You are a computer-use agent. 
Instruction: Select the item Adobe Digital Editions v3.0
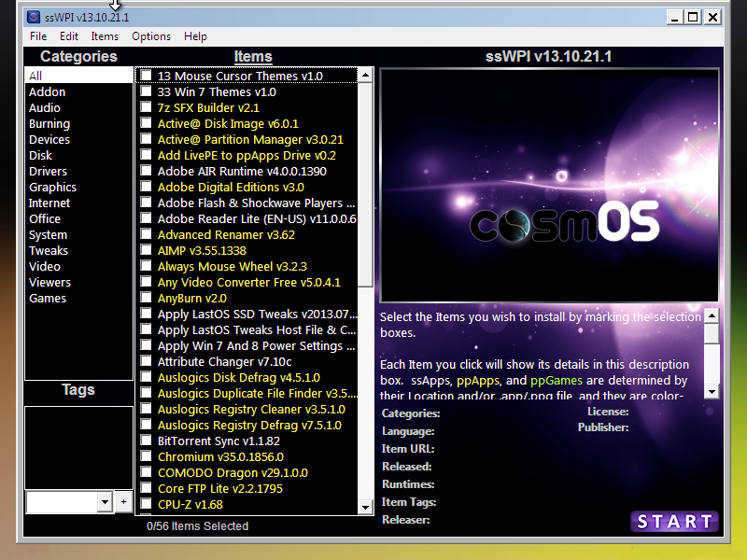231,188
